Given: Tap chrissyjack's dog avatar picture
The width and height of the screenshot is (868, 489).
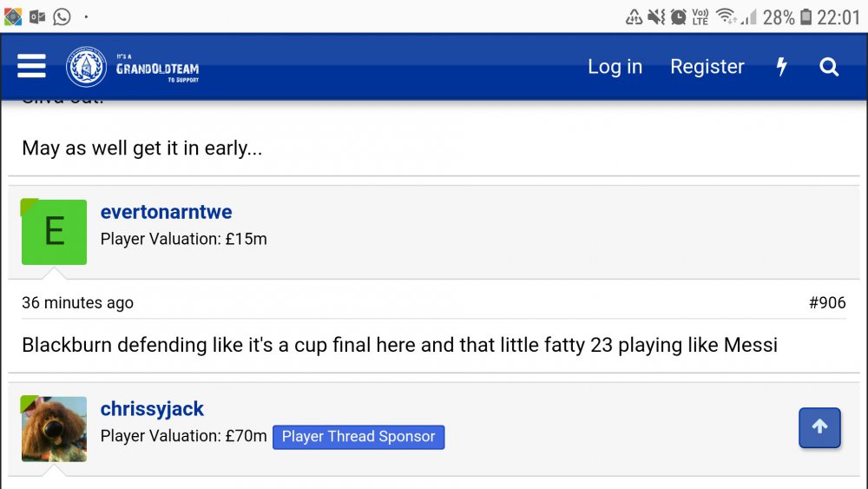Looking at the screenshot, I should click(54, 428).
